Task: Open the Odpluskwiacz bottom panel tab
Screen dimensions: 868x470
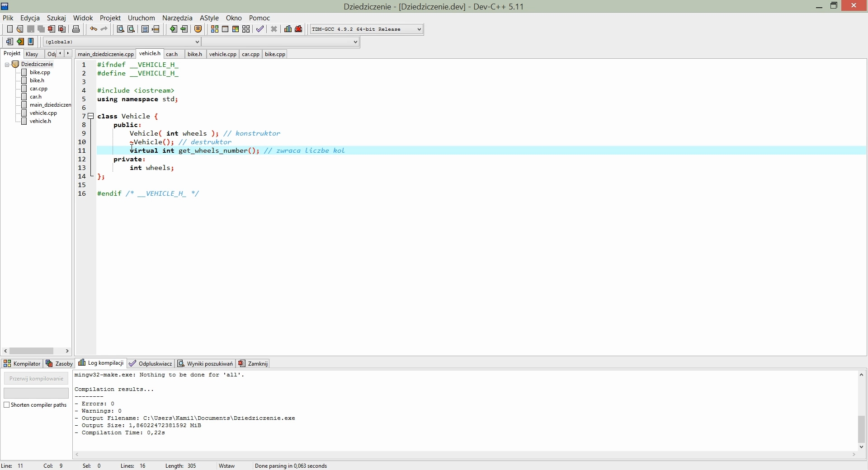Action: pos(151,364)
